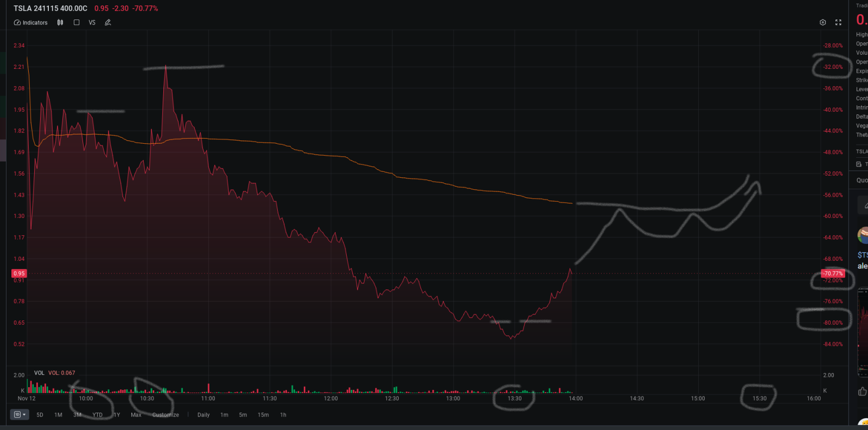Switch to 15m interval
The height and width of the screenshot is (430, 868).
point(263,415)
